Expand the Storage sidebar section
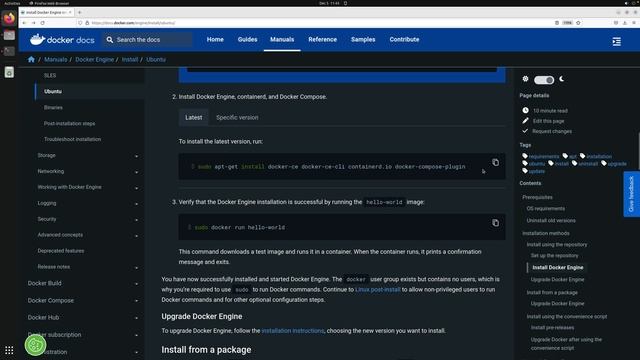640x360 pixels. (x=136, y=156)
